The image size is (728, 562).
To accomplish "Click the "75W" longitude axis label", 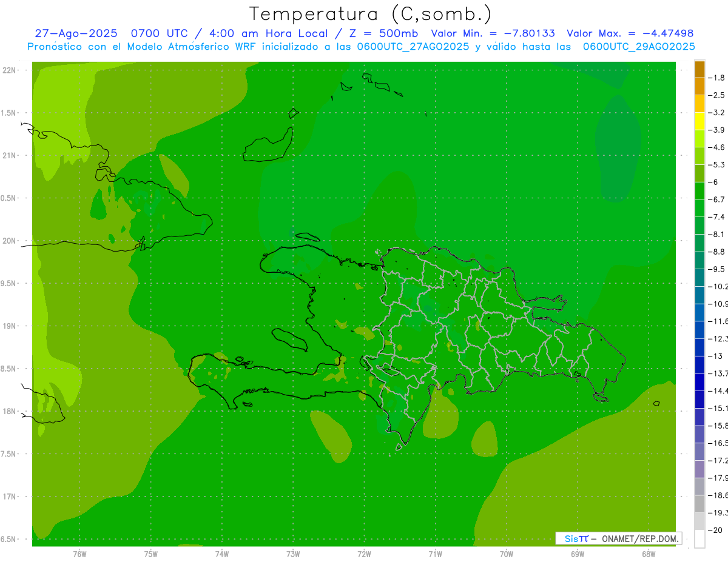I will (151, 554).
